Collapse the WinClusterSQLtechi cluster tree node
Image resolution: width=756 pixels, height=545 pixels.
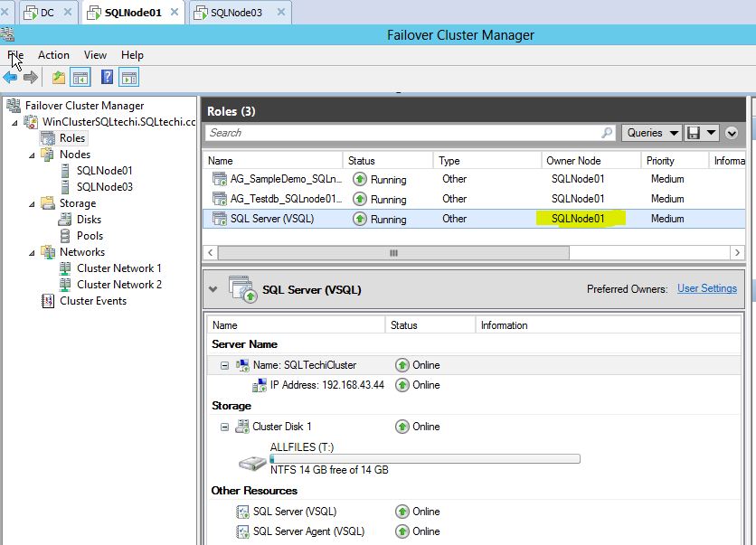[x=15, y=123]
